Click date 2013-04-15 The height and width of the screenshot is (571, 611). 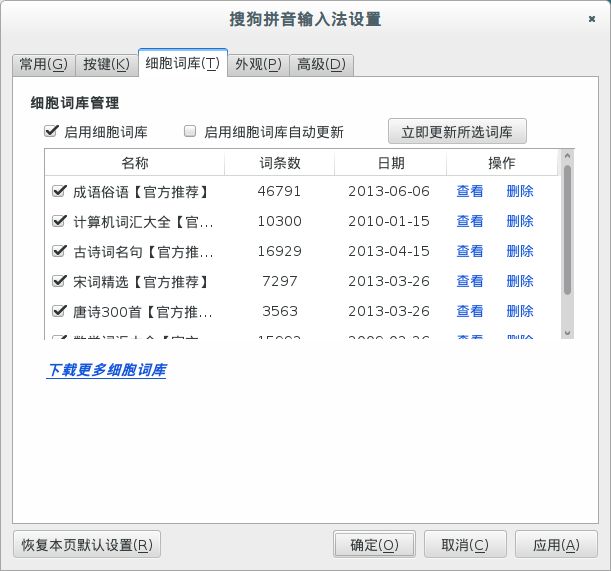click(x=389, y=251)
